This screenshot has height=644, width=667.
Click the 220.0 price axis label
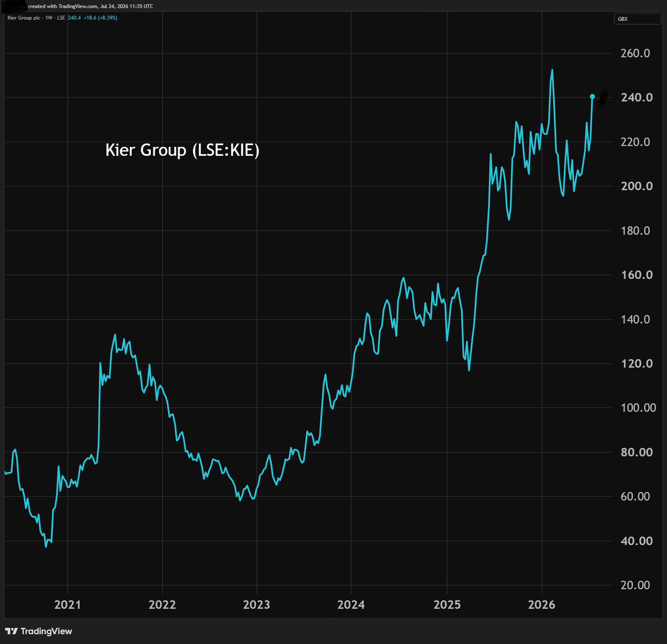[x=635, y=142]
